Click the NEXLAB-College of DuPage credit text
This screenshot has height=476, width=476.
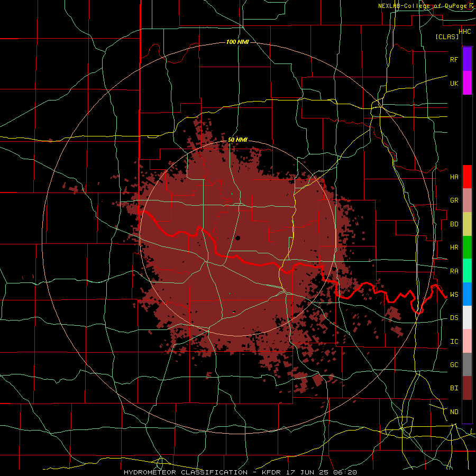click(422, 6)
